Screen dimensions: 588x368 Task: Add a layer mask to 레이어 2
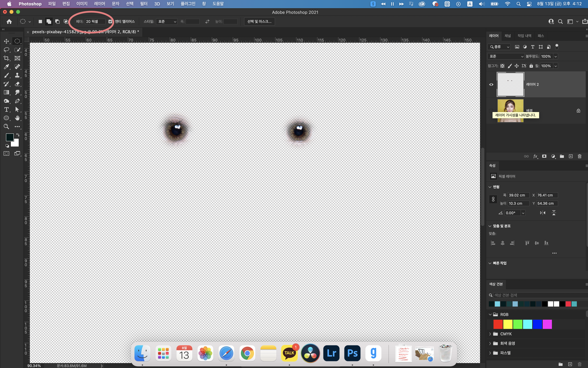tap(544, 156)
